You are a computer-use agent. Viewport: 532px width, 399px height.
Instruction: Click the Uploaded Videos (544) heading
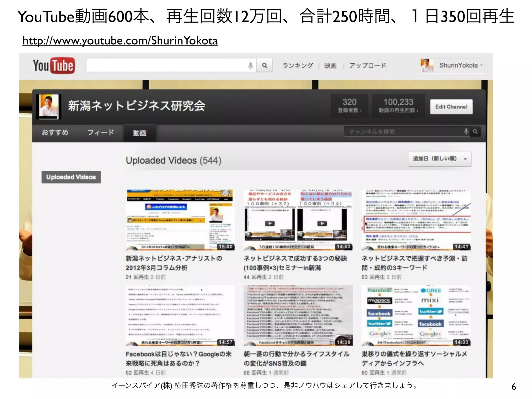pos(174,161)
